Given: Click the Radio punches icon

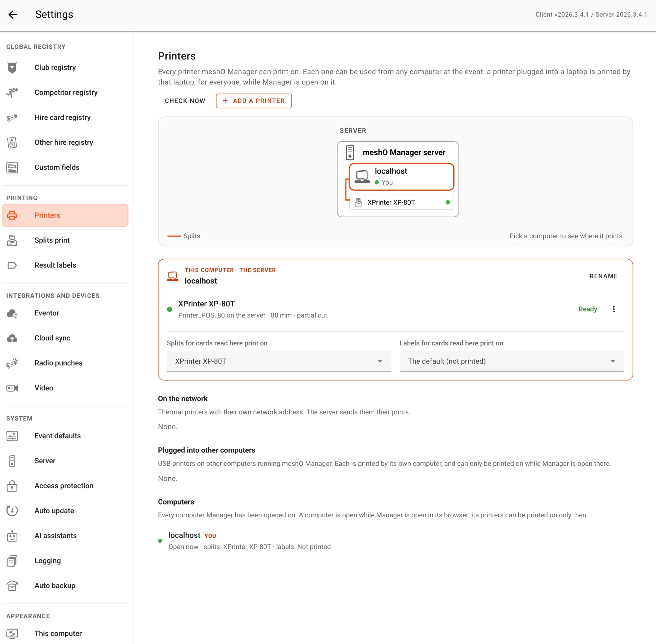Looking at the screenshot, I should pos(12,363).
